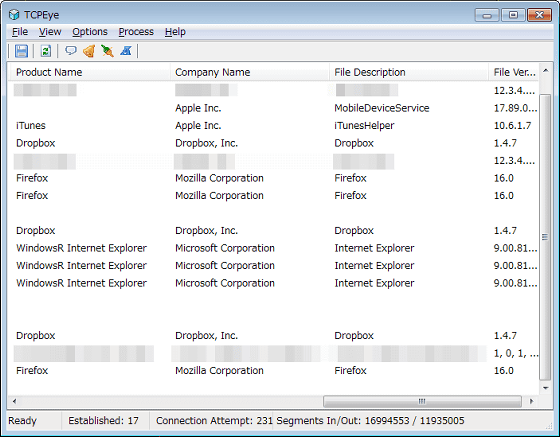This screenshot has height=437, width=560.
Task: Click the Save floppy disk toolbar icon
Action: 21,51
